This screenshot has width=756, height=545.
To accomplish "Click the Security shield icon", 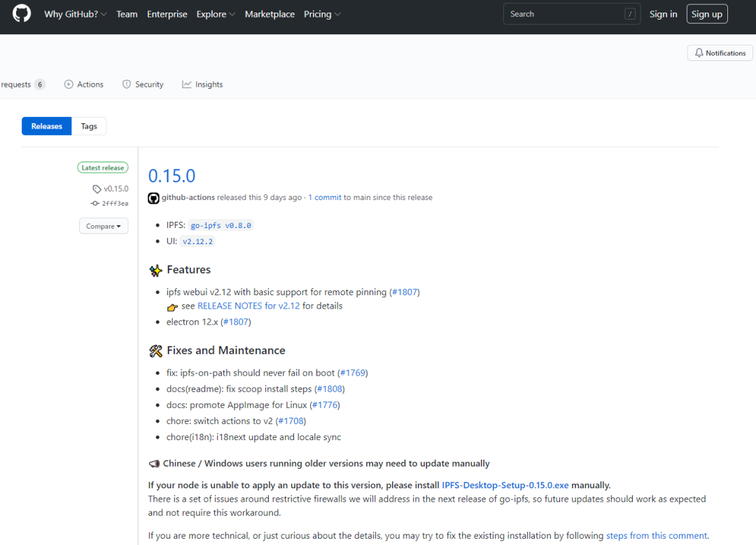I will (x=126, y=85).
